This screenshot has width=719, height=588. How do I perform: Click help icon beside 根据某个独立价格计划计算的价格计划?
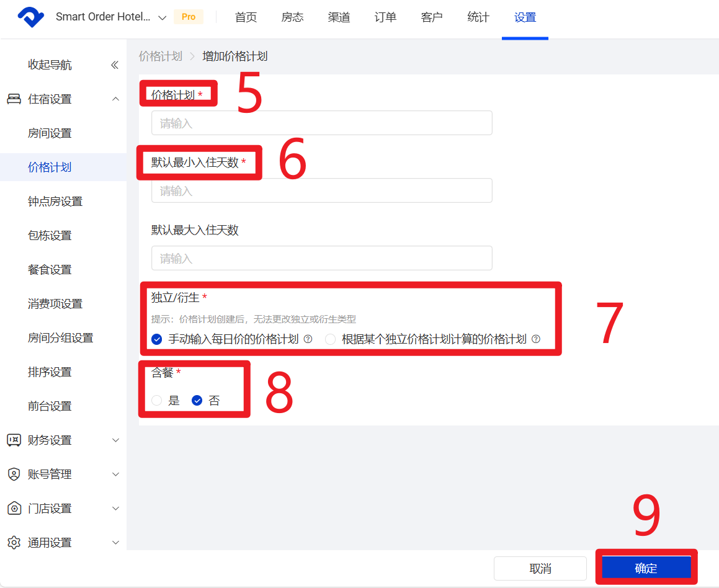pyautogui.click(x=536, y=339)
